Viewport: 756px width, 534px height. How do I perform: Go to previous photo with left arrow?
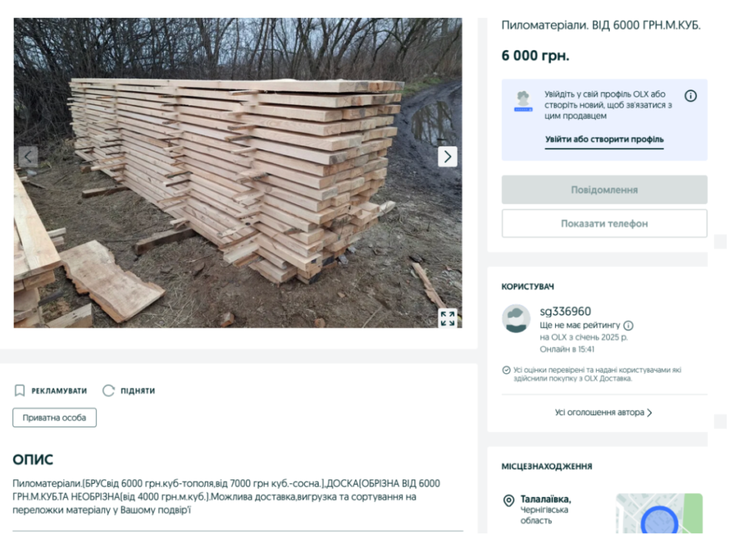click(28, 157)
